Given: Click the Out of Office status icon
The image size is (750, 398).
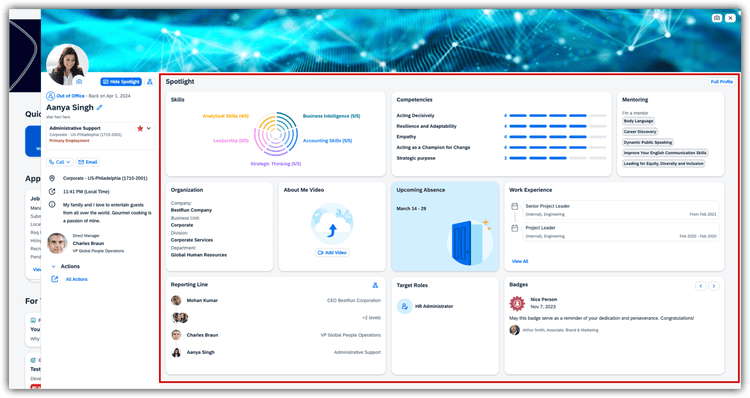Looking at the screenshot, I should pos(50,96).
